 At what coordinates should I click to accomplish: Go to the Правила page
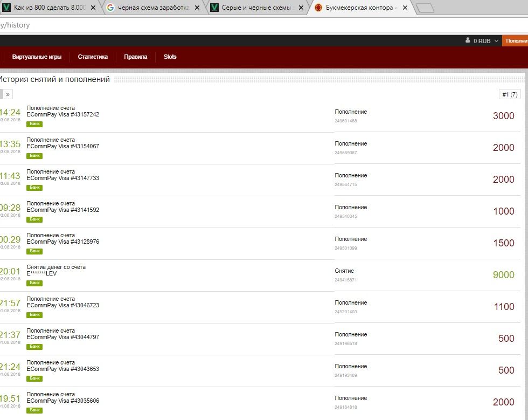[135, 57]
